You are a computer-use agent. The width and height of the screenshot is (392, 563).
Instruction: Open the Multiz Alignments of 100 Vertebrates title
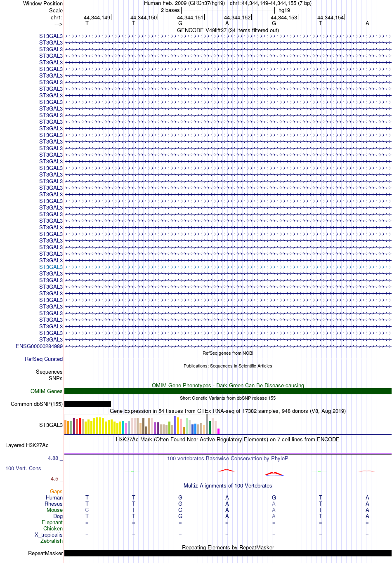tap(228, 485)
